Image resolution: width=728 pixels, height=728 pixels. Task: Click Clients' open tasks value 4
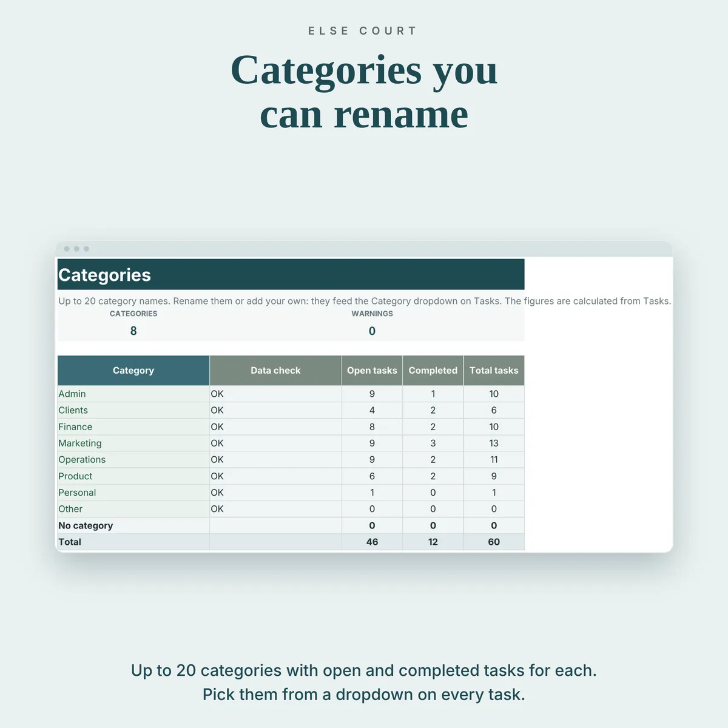pos(372,410)
